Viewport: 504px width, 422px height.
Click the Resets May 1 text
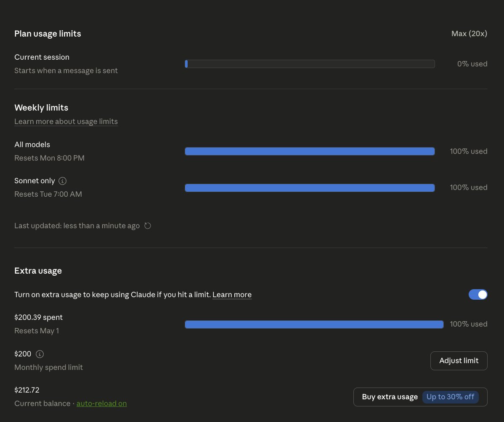pos(36,331)
